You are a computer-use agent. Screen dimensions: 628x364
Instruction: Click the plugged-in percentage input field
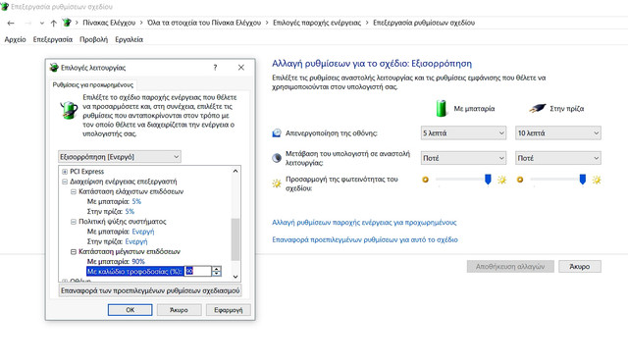tap(198, 271)
